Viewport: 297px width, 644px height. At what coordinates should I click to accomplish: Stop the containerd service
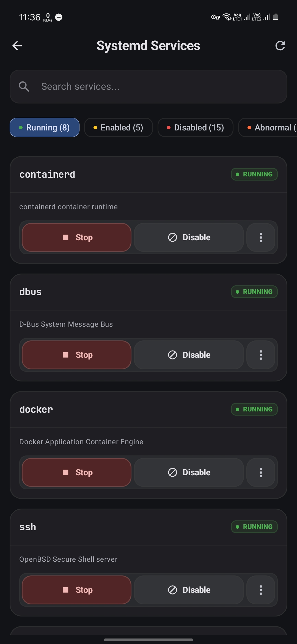point(76,237)
